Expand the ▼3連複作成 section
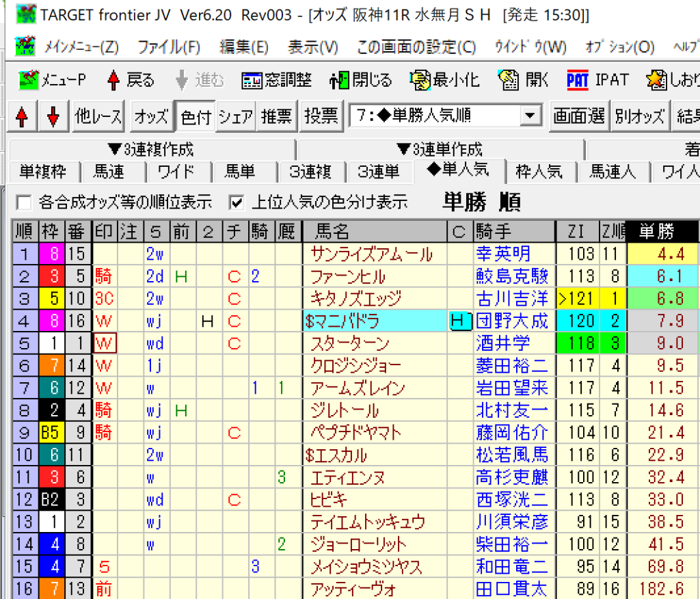Image resolution: width=700 pixels, height=599 pixels. [x=151, y=149]
